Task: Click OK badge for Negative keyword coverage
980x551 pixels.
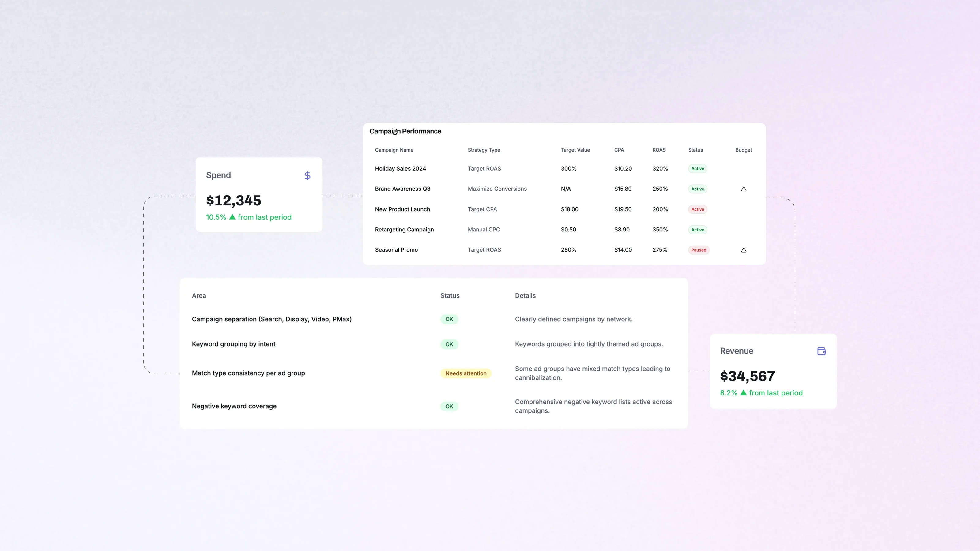Action: (449, 406)
